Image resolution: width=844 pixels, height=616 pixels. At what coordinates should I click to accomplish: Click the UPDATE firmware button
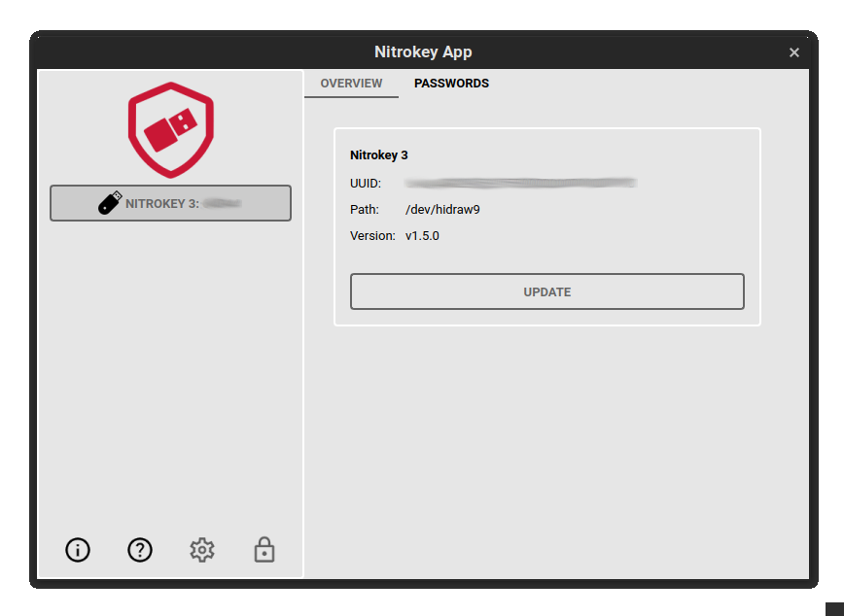[547, 291]
